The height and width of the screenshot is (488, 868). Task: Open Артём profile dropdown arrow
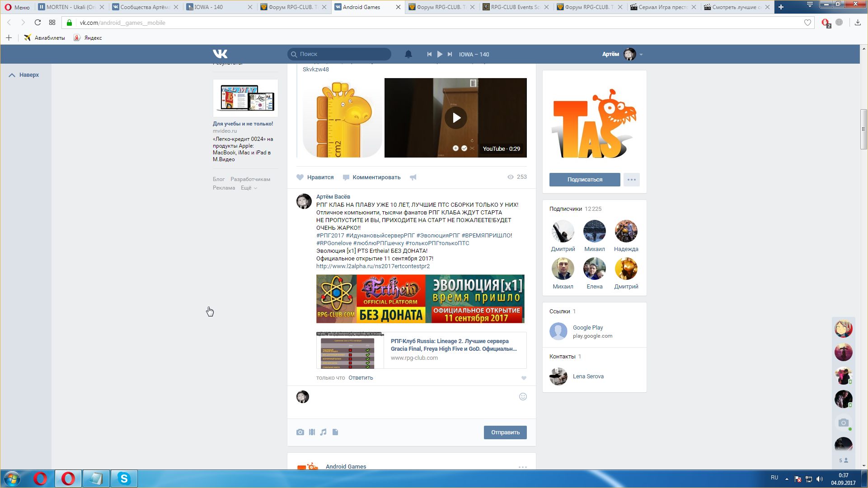pyautogui.click(x=641, y=55)
